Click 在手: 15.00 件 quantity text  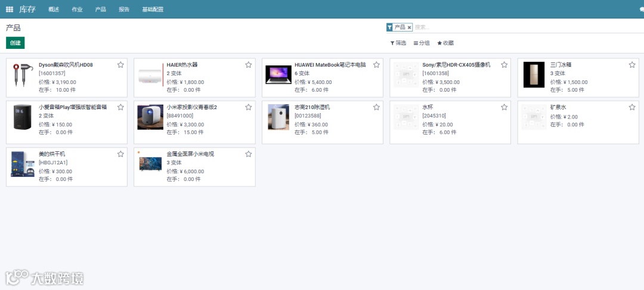(184, 132)
